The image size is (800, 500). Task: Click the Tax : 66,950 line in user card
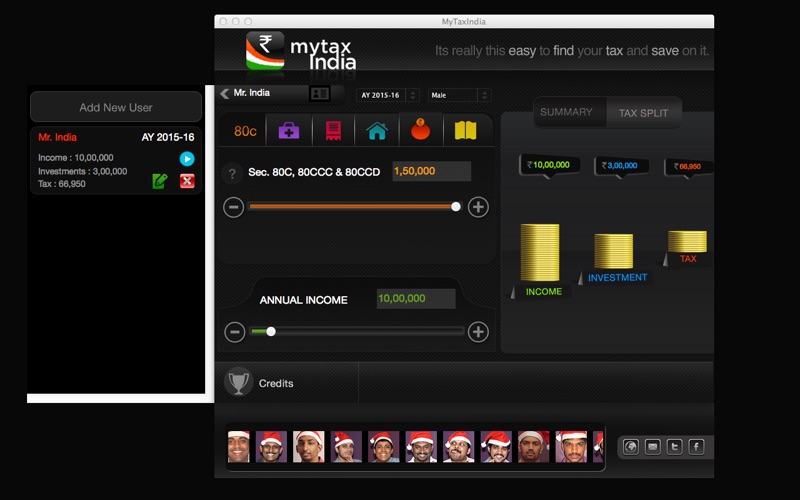(62, 184)
